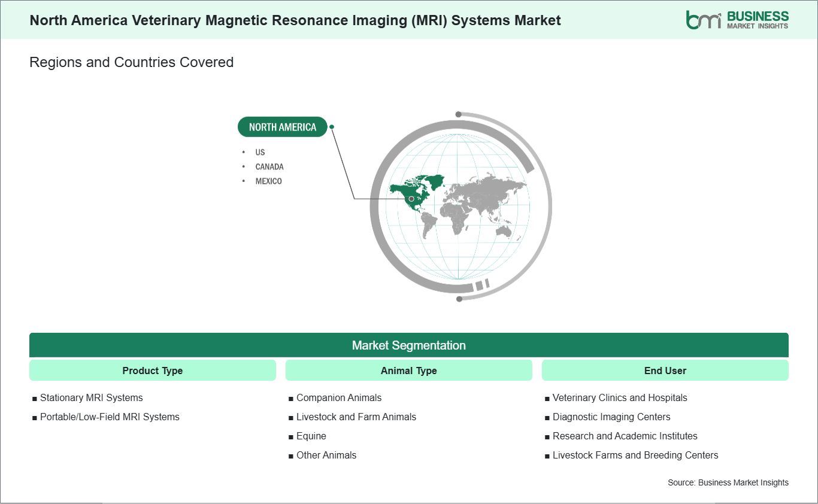Click the Market Segmentation header bar
Viewport: 818px width, 504px height.
click(409, 345)
